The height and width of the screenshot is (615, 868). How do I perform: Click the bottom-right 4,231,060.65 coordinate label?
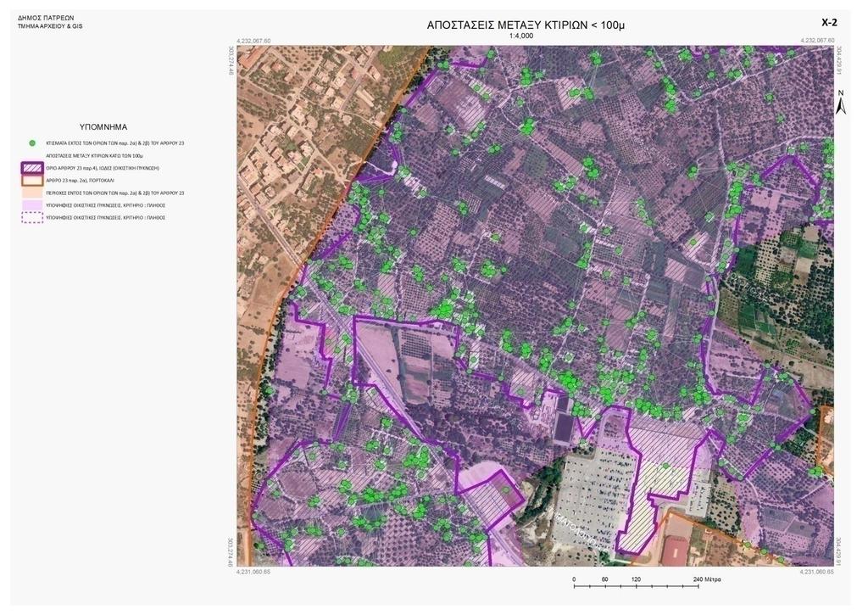(x=817, y=572)
